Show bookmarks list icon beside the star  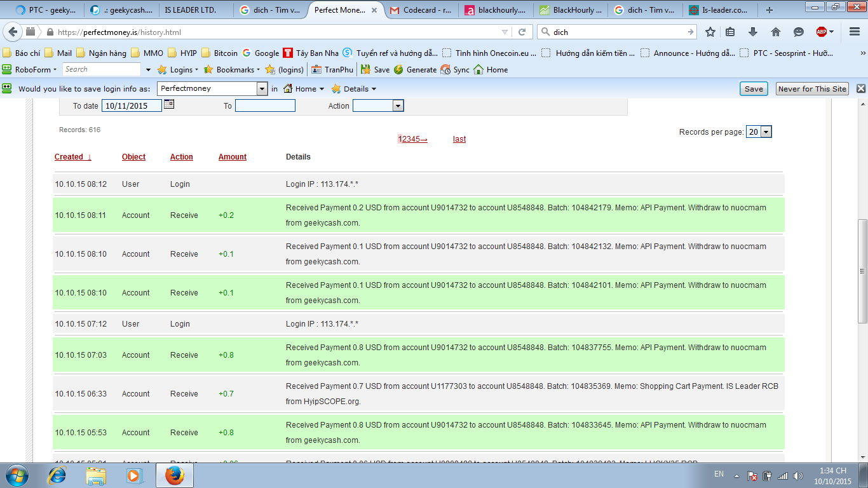click(x=730, y=32)
